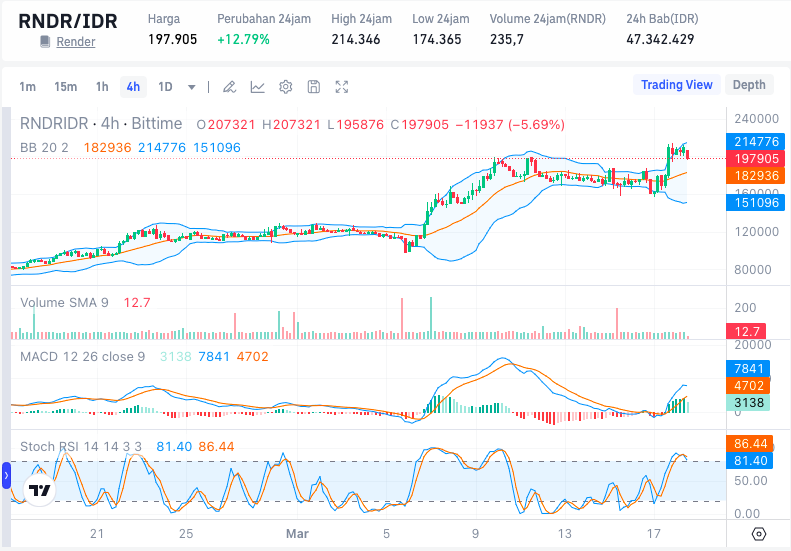Switch to the Depth tab
Image resolution: width=791 pixels, height=551 pixels.
pos(749,85)
